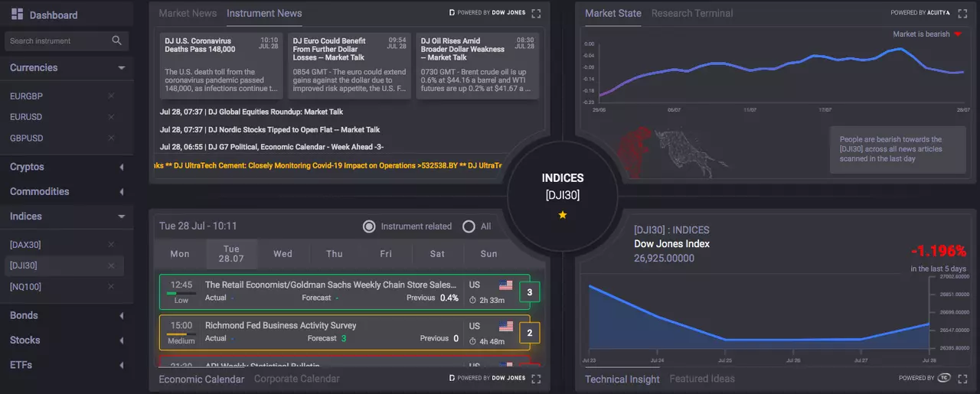Click the clock icon showing 4h 48m
Screen dimensions: 980x394
click(473, 341)
